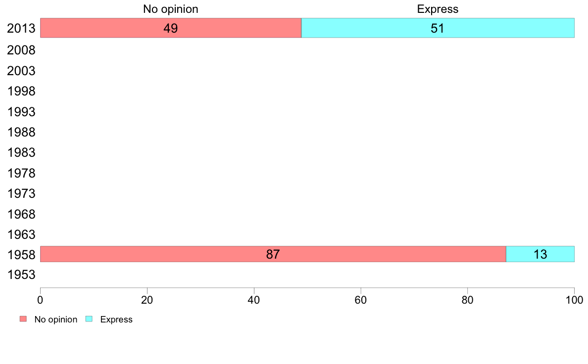Click the Express column header above the chart
The width and height of the screenshot is (588, 364).
[x=438, y=9]
